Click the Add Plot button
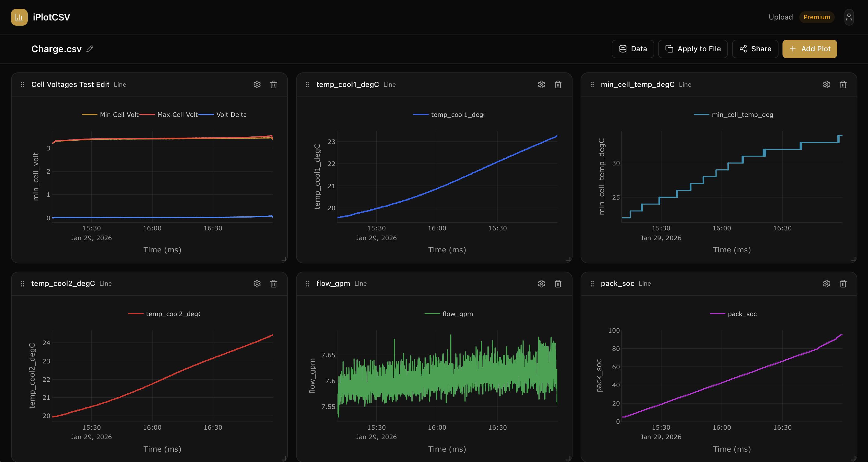This screenshot has height=462, width=868. coord(809,49)
